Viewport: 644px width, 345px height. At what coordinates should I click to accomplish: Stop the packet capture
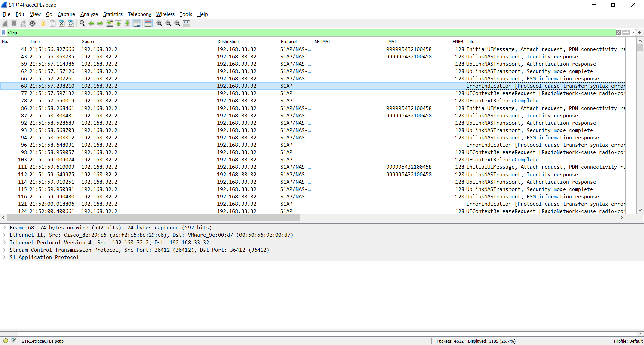[x=14, y=23]
